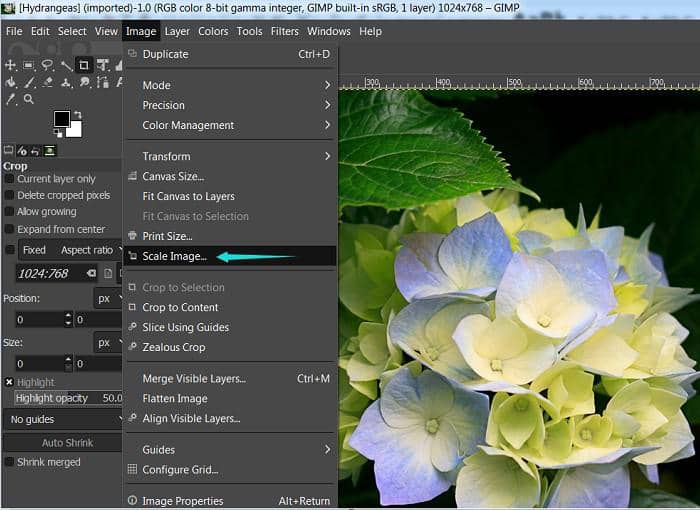
Task: Choose Scale Image from Image menu
Action: click(x=230, y=256)
